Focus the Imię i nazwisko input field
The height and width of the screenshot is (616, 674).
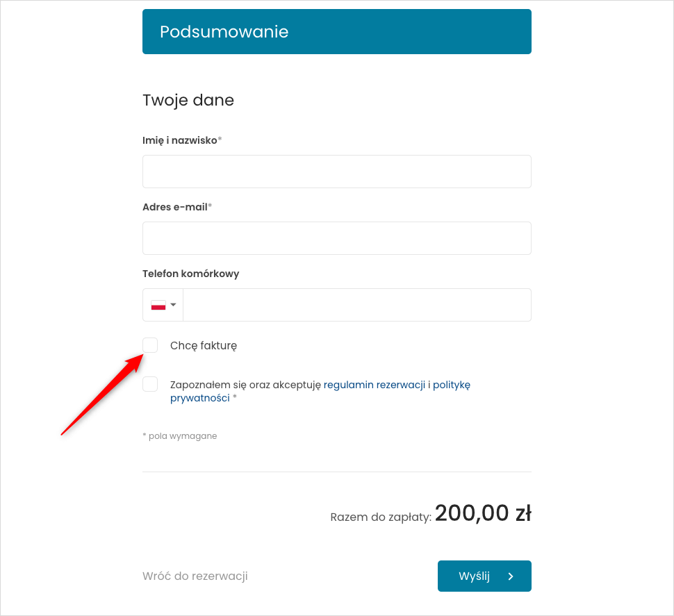point(337,172)
